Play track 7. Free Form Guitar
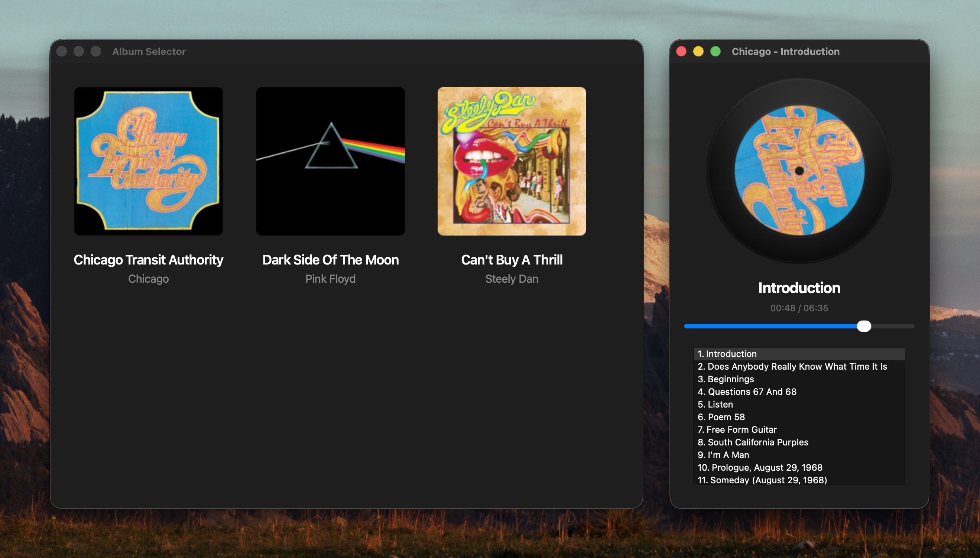980x558 pixels. pos(737,429)
